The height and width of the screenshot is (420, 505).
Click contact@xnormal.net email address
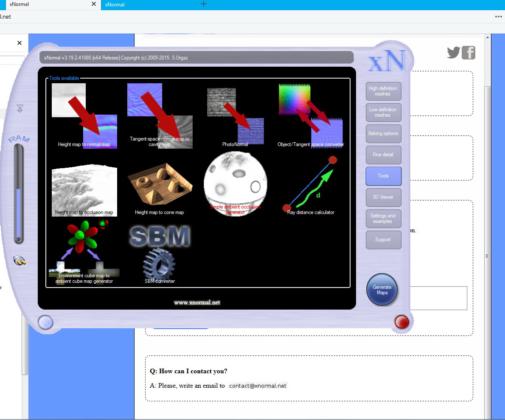258,386
